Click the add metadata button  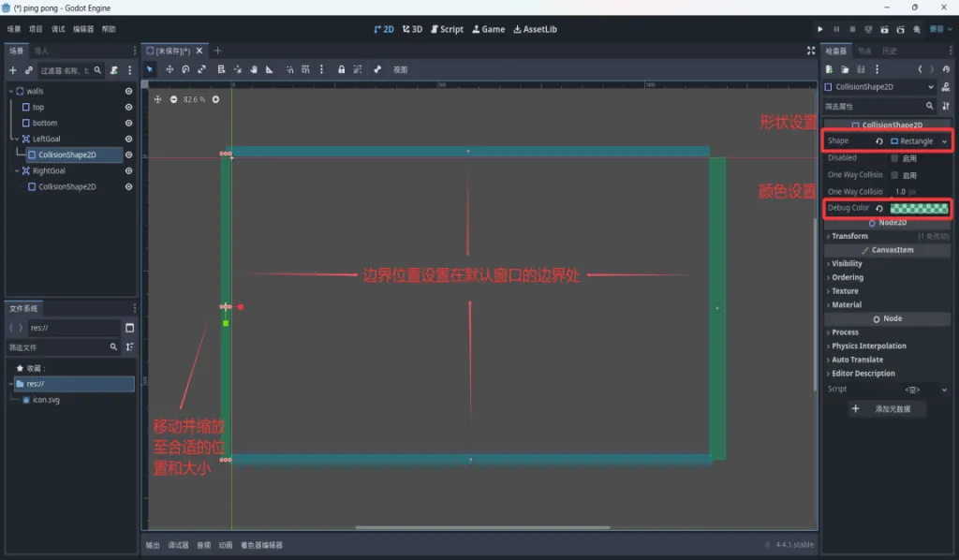[x=887, y=409]
